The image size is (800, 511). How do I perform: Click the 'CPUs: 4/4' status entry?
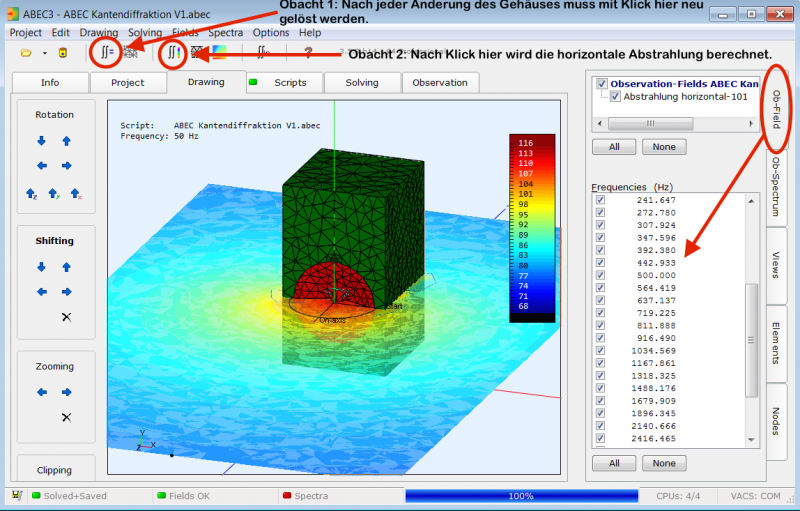[678, 496]
